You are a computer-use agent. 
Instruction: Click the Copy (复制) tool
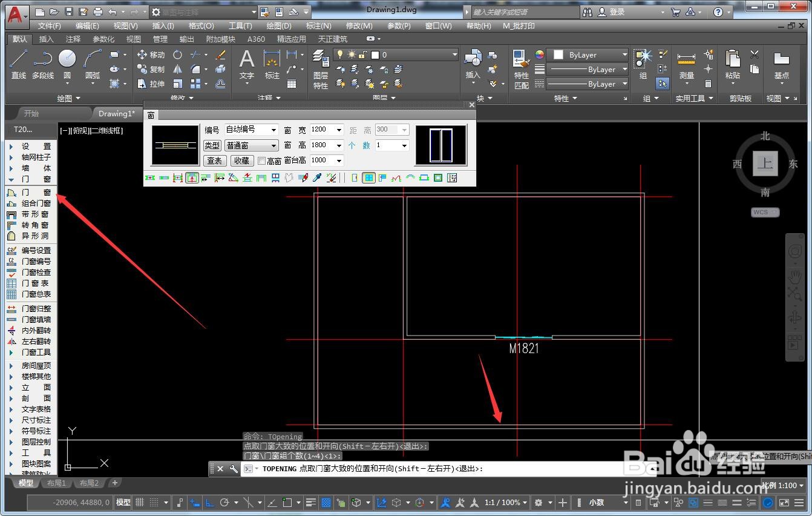click(151, 69)
